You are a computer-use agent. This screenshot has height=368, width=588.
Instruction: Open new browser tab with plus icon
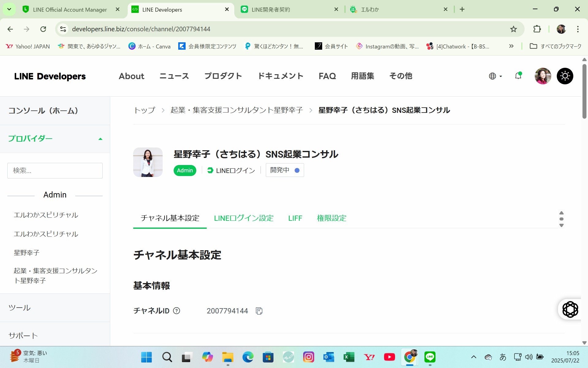pyautogui.click(x=462, y=10)
